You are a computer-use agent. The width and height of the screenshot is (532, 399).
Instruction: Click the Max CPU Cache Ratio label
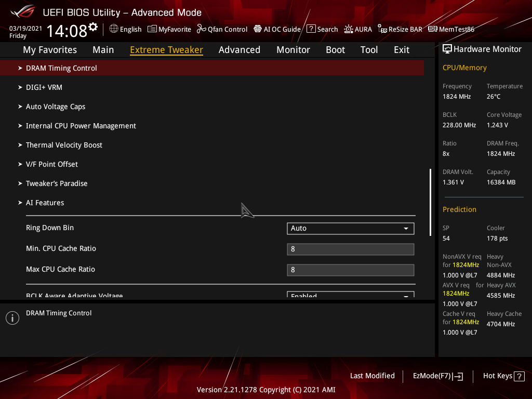click(x=60, y=269)
